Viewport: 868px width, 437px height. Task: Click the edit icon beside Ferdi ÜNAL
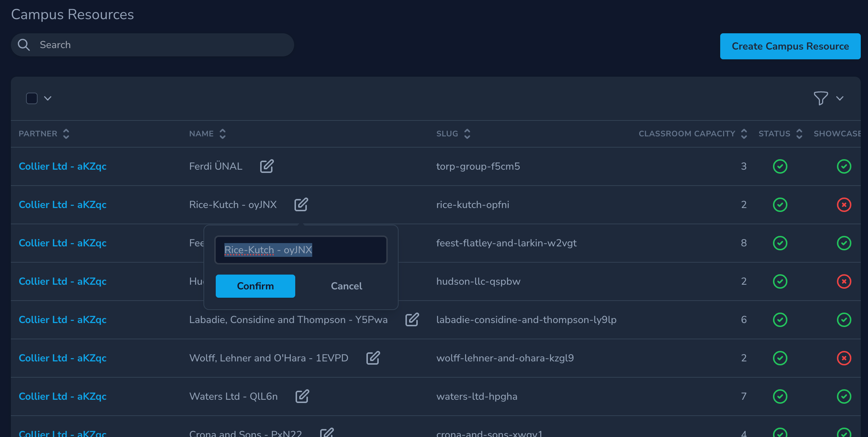coord(267,166)
